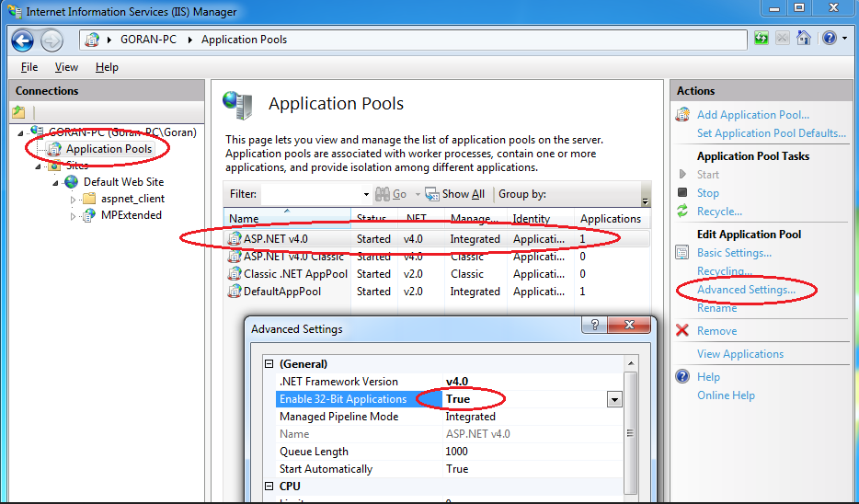Click the Add Application Pool icon
Screen dimensions: 859x504
pos(682,115)
